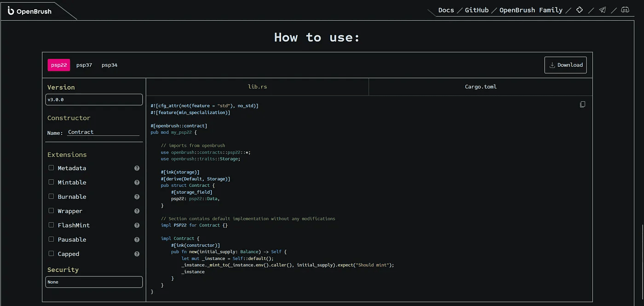Open the Discord icon in header

pos(625,10)
